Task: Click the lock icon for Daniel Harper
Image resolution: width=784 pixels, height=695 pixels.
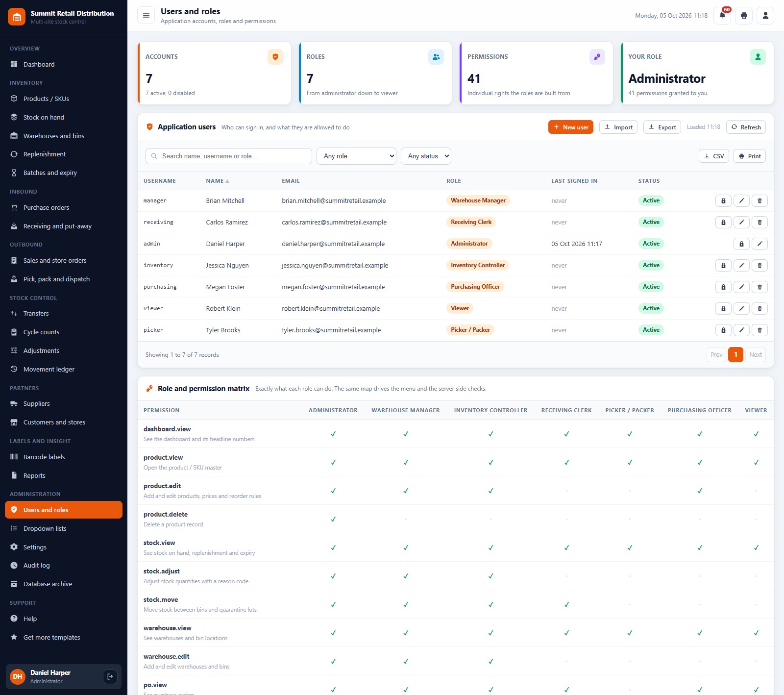Action: point(741,244)
